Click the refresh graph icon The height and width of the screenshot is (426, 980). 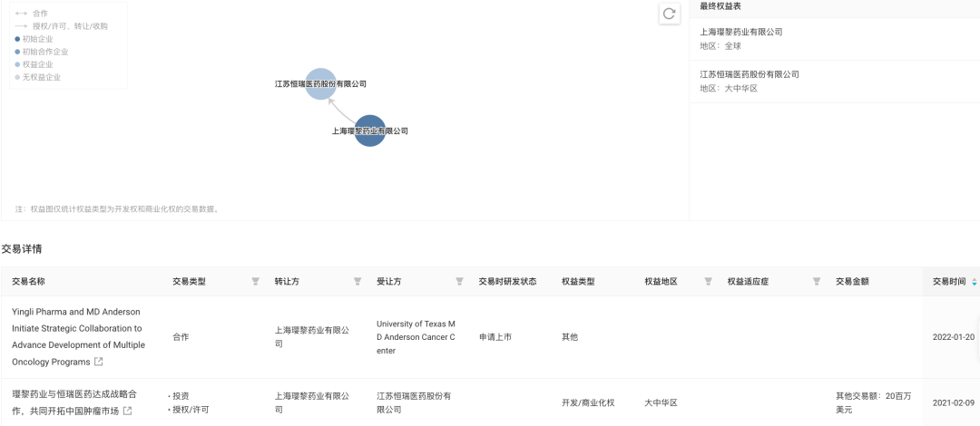669,14
